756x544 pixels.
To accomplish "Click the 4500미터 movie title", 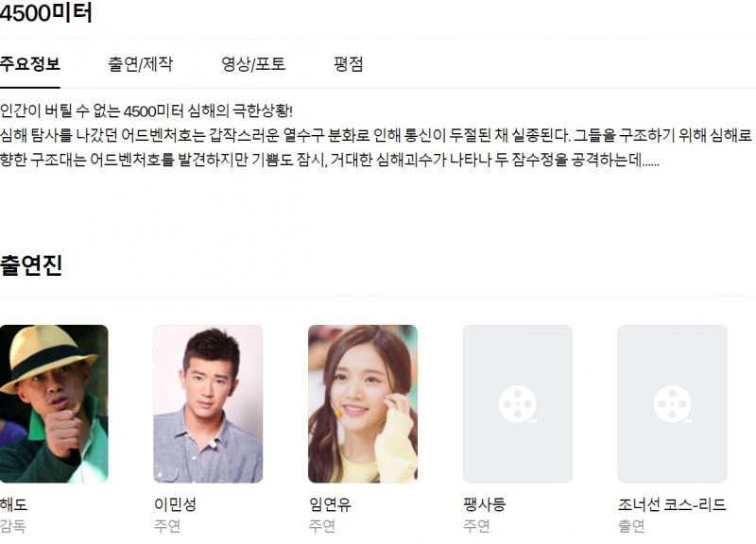I will (45, 13).
